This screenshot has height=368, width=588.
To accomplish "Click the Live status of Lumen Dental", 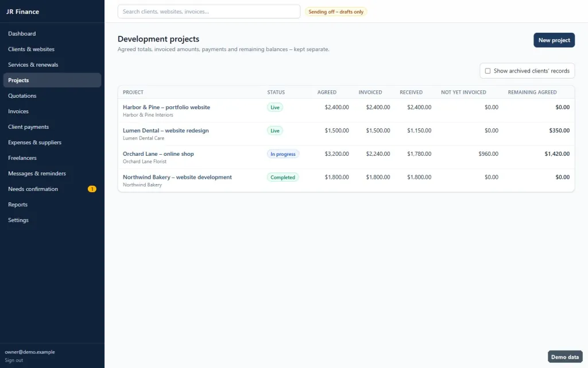I will [275, 131].
